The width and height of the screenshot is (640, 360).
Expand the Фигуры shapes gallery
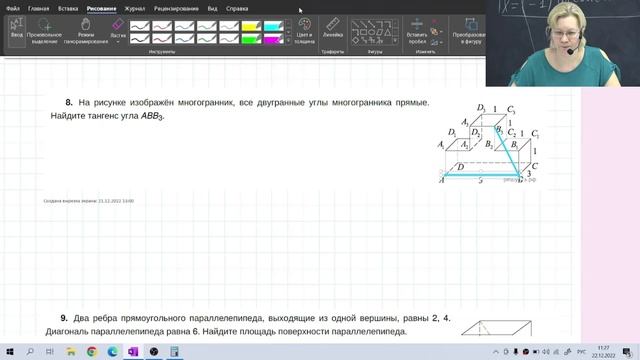[x=395, y=40]
